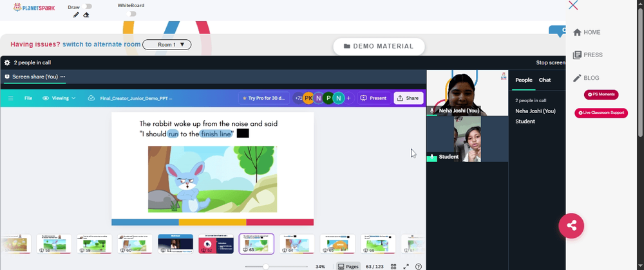This screenshot has width=644, height=270.
Task: Adjust the zoom slider handle
Action: (x=266, y=267)
